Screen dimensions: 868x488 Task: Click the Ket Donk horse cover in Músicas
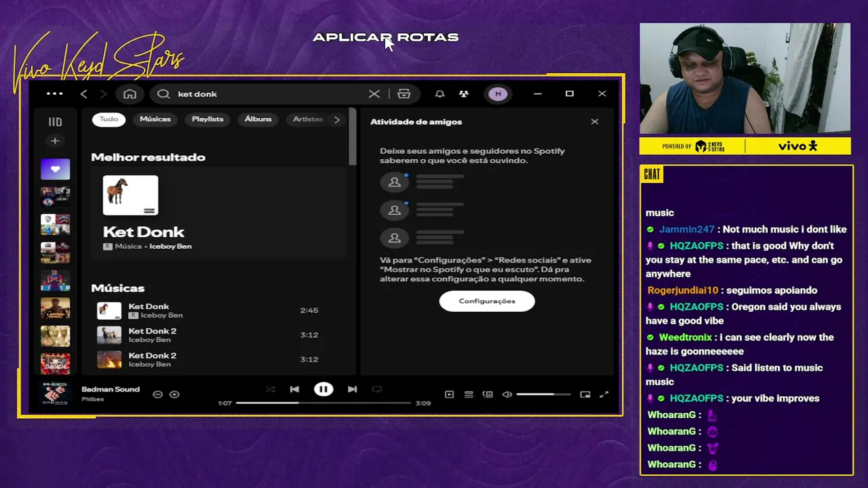pos(109,310)
